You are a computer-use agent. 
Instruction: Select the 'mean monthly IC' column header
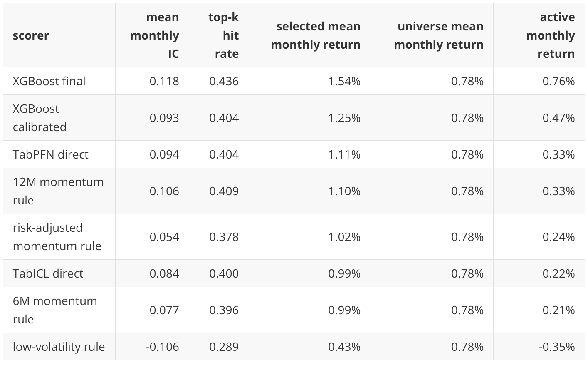(154, 35)
